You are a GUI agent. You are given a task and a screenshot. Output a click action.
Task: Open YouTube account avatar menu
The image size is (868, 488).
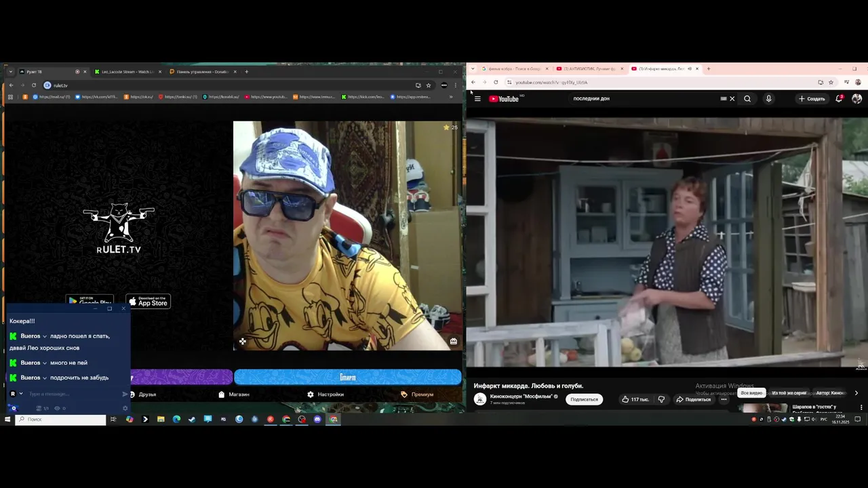coord(856,99)
